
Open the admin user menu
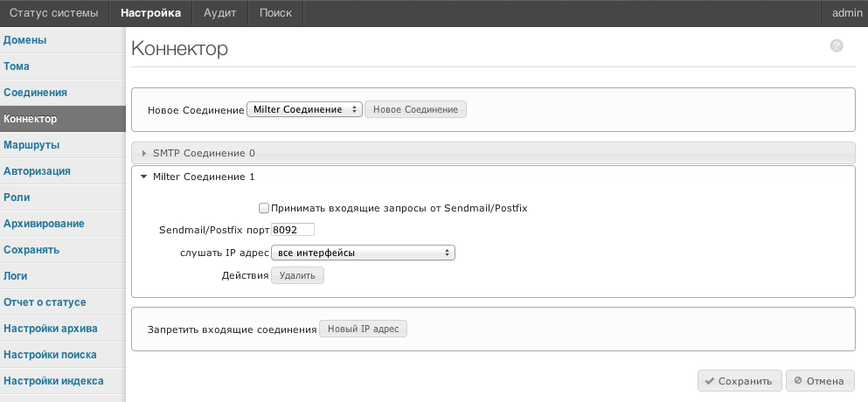847,13
